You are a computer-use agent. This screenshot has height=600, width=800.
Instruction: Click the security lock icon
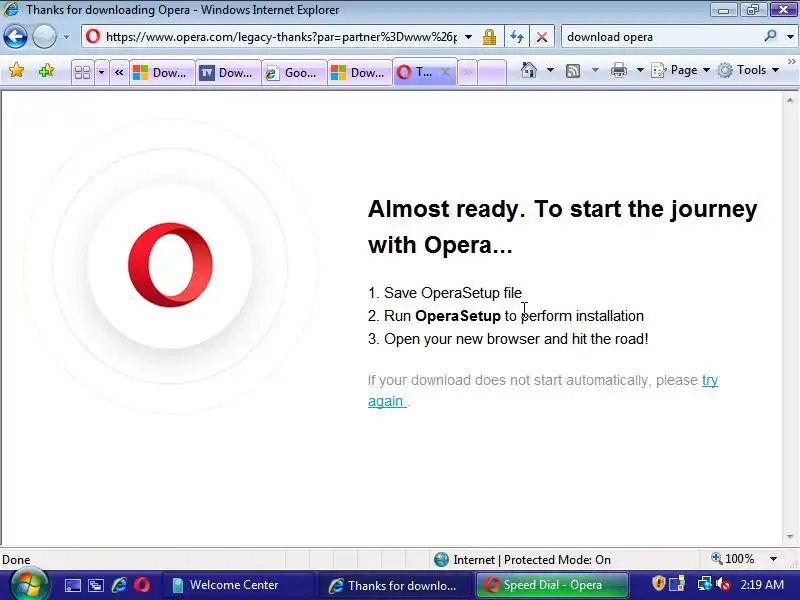click(x=489, y=37)
